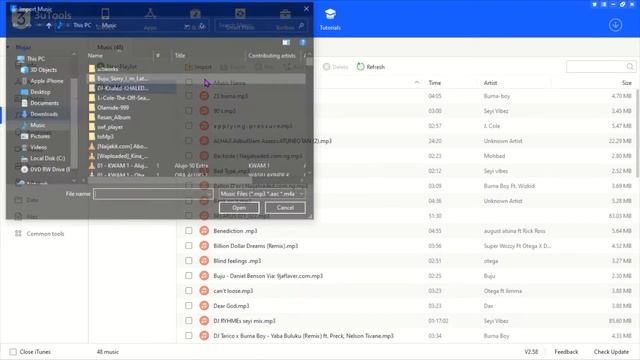This screenshot has height=360, width=640.
Task: Click the dialog file list horizontal scrollbar
Action: [170, 179]
